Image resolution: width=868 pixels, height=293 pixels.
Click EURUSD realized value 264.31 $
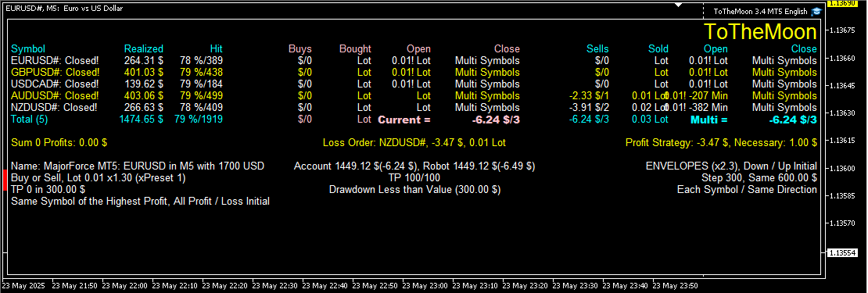tap(143, 61)
